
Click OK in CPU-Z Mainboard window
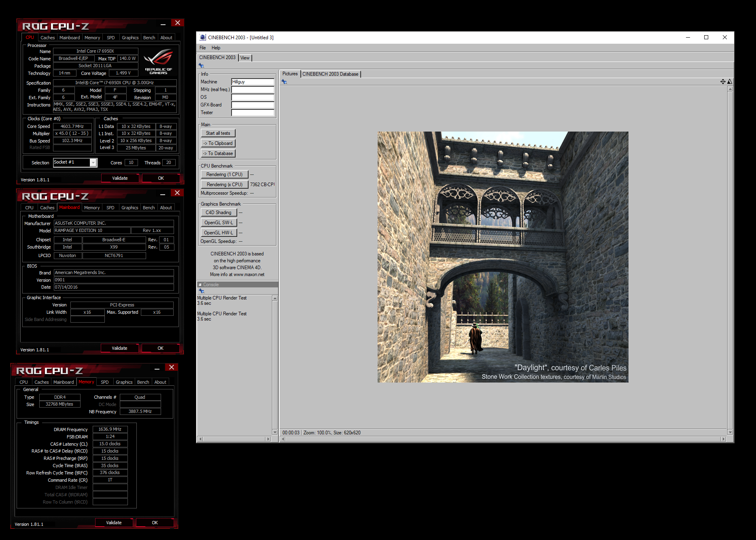pyautogui.click(x=160, y=348)
